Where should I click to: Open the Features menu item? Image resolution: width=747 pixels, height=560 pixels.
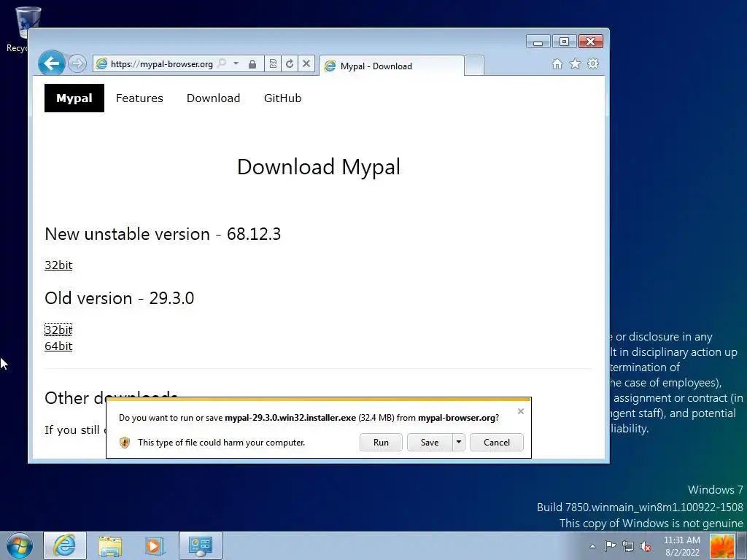139,98
